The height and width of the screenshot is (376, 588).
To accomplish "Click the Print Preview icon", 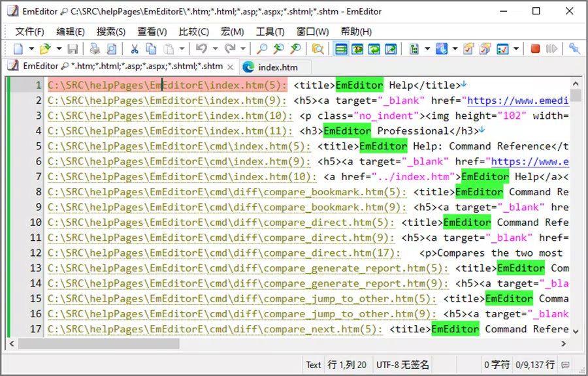I will click(111, 49).
